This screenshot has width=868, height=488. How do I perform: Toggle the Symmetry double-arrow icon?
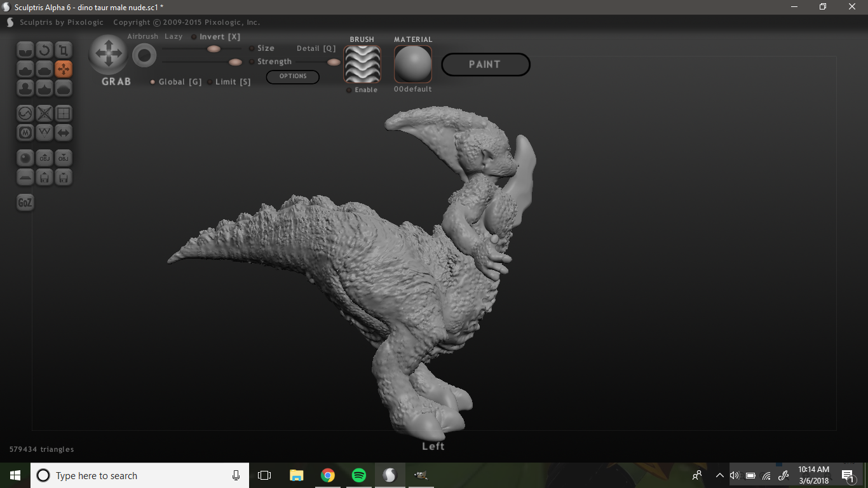coord(64,133)
